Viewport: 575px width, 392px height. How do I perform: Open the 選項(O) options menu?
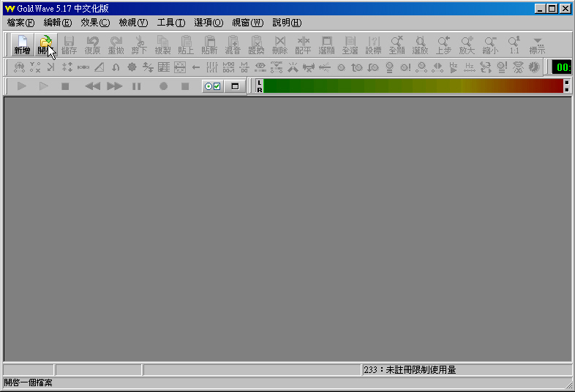[208, 23]
